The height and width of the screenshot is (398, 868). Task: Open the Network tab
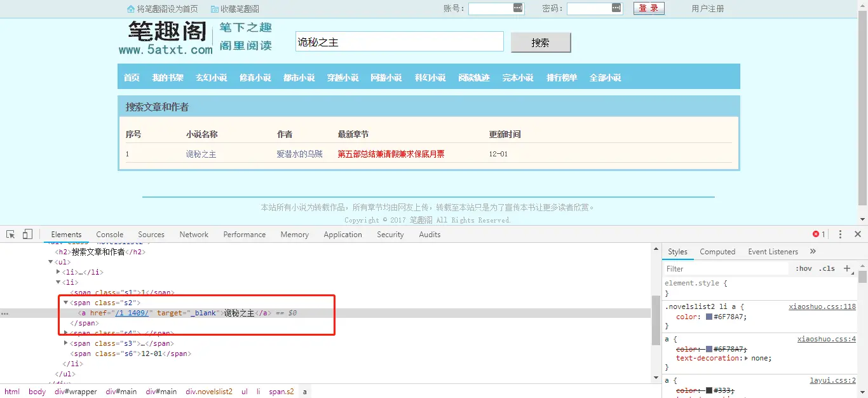click(194, 234)
